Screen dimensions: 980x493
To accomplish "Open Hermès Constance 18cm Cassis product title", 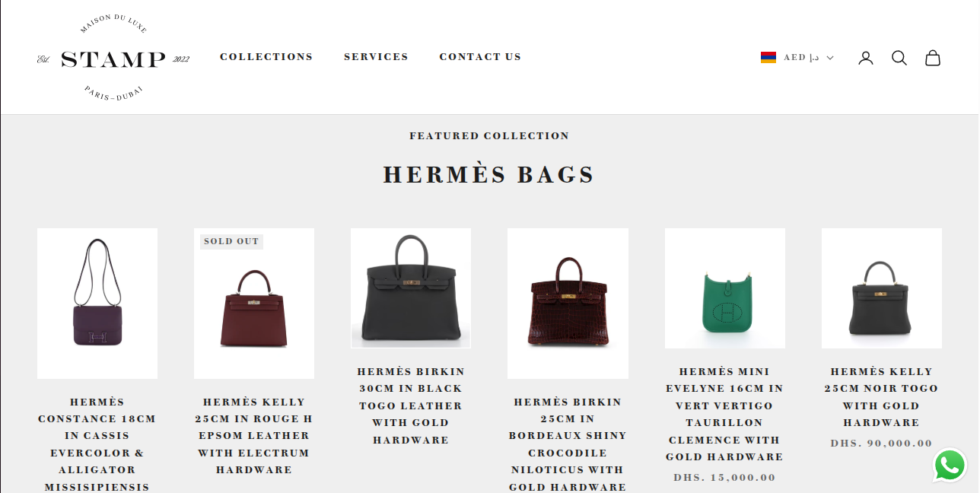I will click(x=97, y=444).
